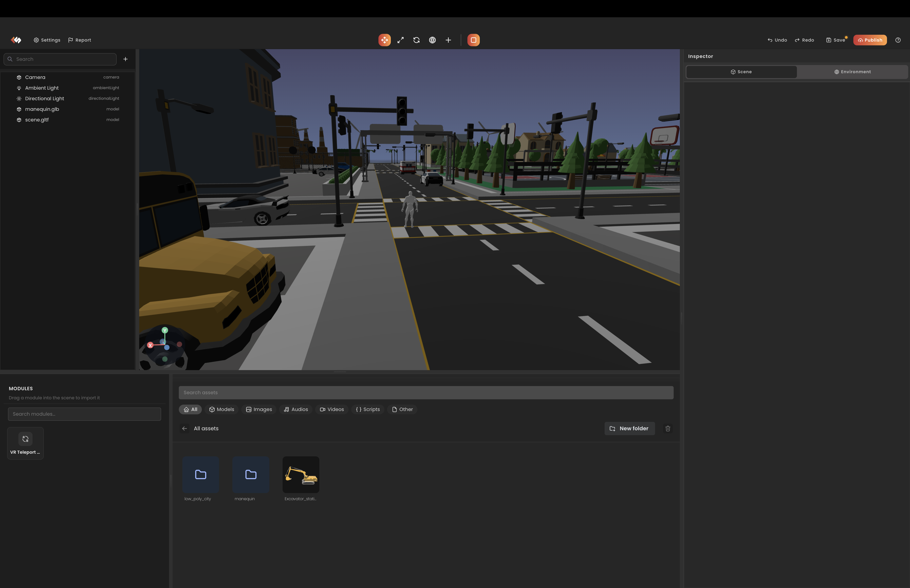Viewport: 910px width, 588px height.
Task: Open the Settings menu
Action: click(47, 40)
